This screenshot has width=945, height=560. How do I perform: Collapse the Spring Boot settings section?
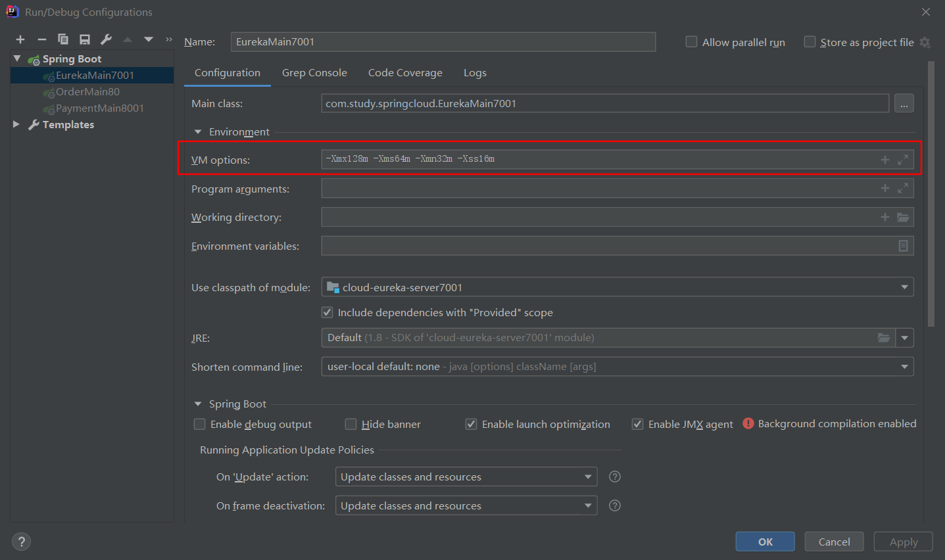point(198,404)
